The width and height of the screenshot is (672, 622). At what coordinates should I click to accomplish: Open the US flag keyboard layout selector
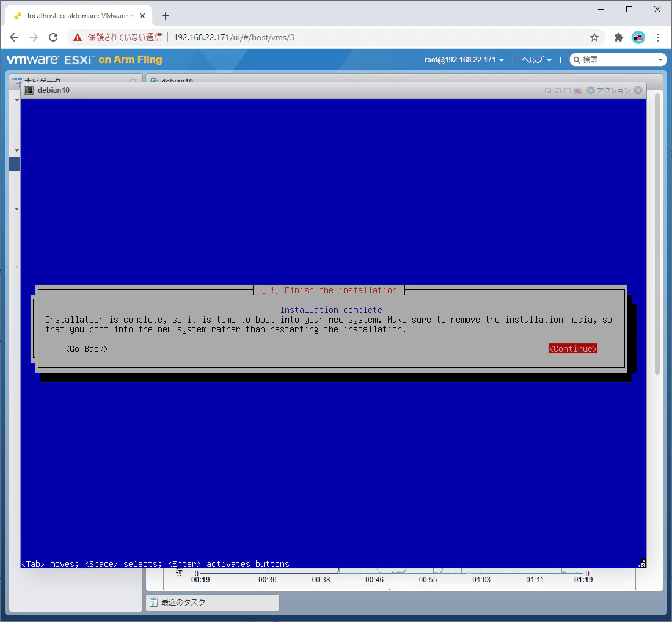click(578, 91)
